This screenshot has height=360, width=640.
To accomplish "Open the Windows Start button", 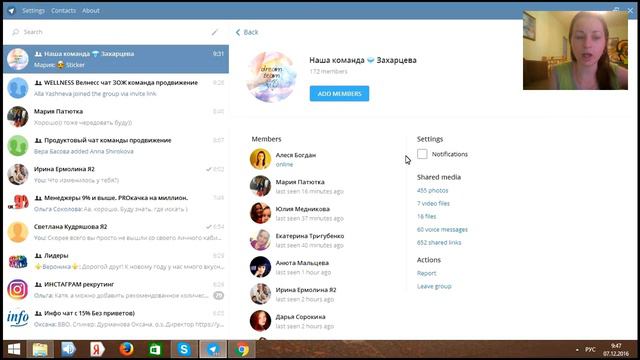I will point(14,349).
